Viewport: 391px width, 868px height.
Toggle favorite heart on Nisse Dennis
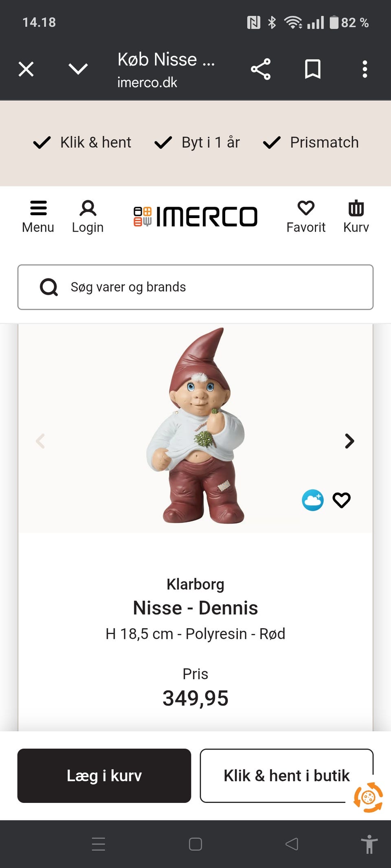click(x=341, y=500)
